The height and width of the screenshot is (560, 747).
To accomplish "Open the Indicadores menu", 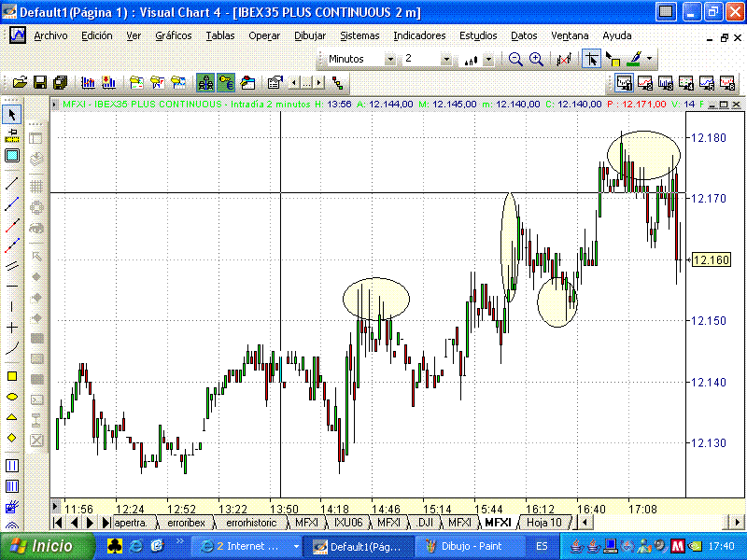I will pyautogui.click(x=419, y=35).
